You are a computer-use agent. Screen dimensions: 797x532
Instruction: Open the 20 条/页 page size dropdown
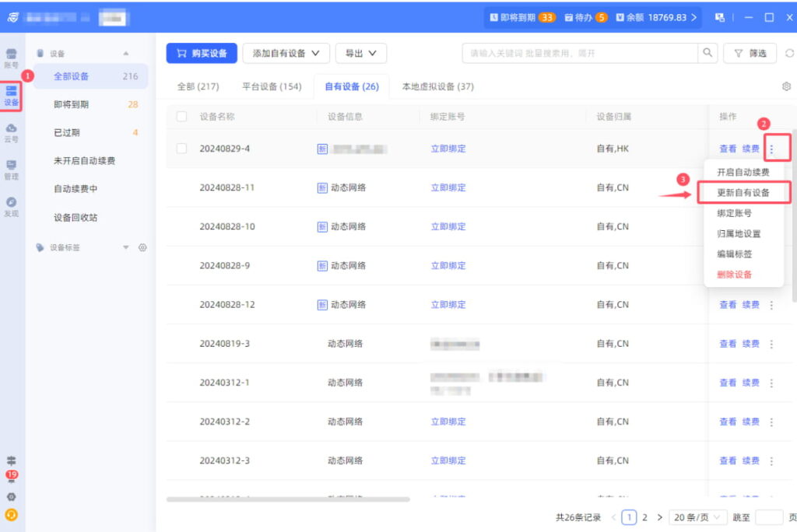[x=698, y=517]
